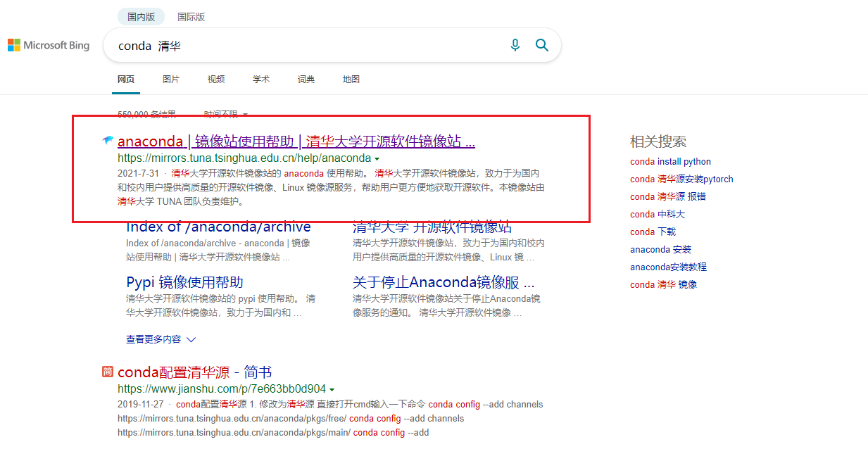Click related search conda 清华源安装pytorch
Screen dimensions: 868x449
(681, 179)
